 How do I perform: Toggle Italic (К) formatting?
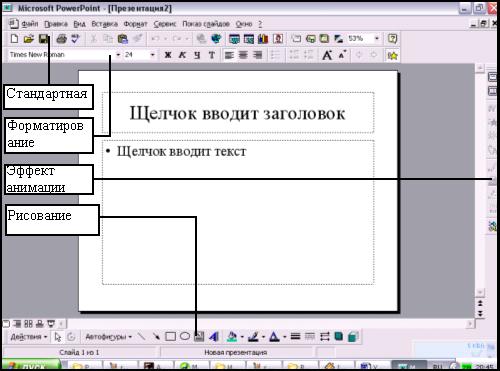[x=182, y=55]
